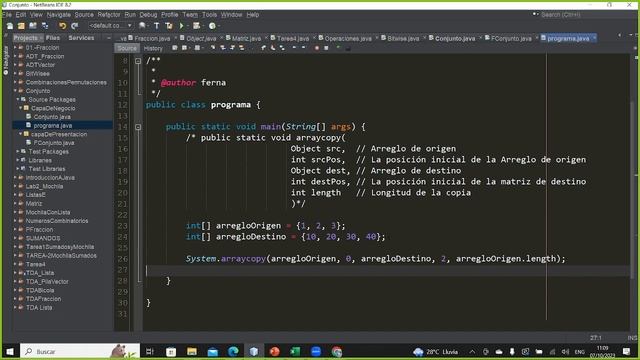The width and height of the screenshot is (640, 360).
Task: Open NetBeans cube icon in taskbar
Action: click(x=254, y=351)
